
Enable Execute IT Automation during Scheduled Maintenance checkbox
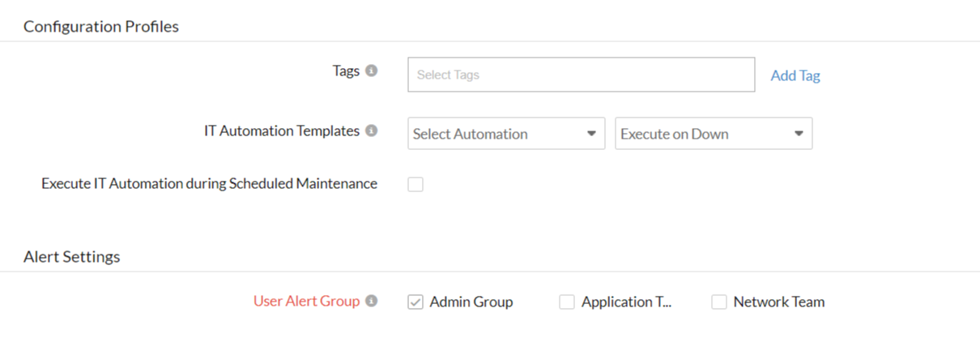(x=415, y=185)
